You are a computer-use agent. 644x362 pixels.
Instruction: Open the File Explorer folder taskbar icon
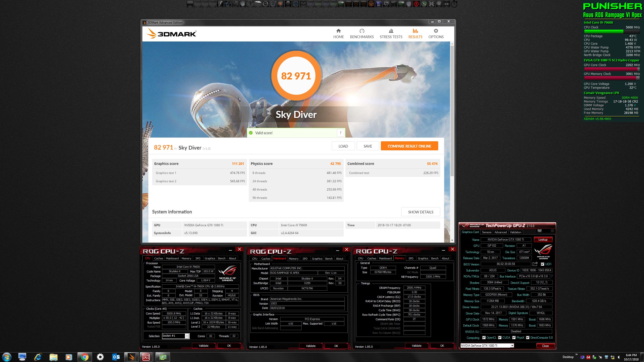click(53, 357)
